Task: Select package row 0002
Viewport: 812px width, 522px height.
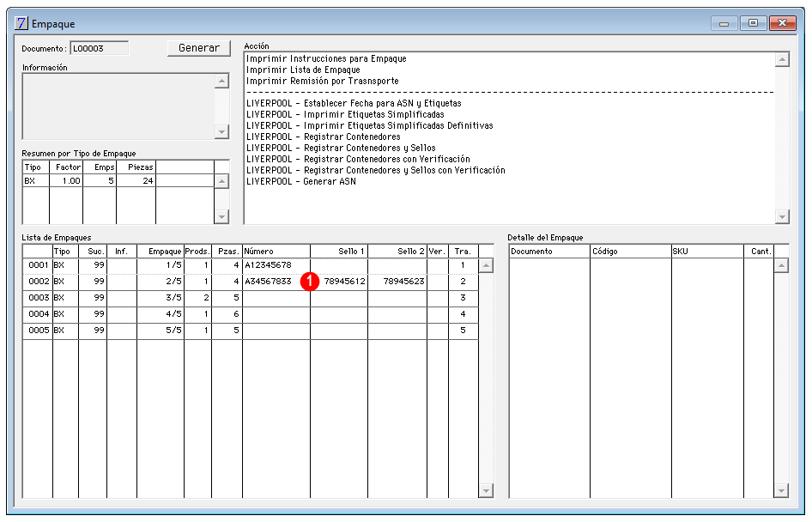Action: click(251, 282)
